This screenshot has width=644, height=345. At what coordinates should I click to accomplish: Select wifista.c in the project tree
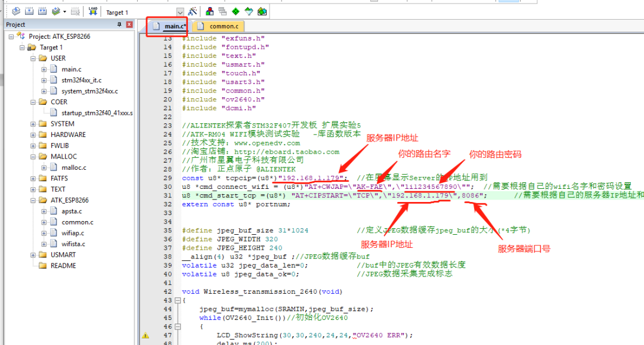(x=73, y=244)
